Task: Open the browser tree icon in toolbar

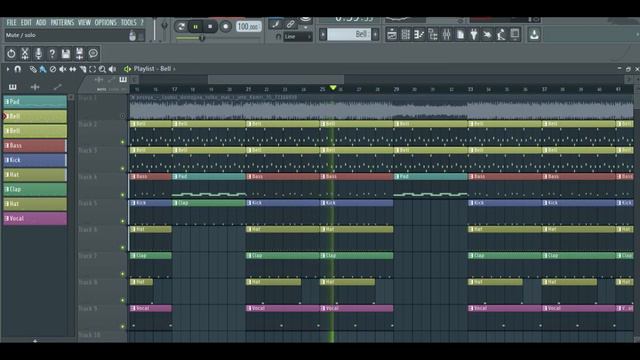Action: coord(433,35)
